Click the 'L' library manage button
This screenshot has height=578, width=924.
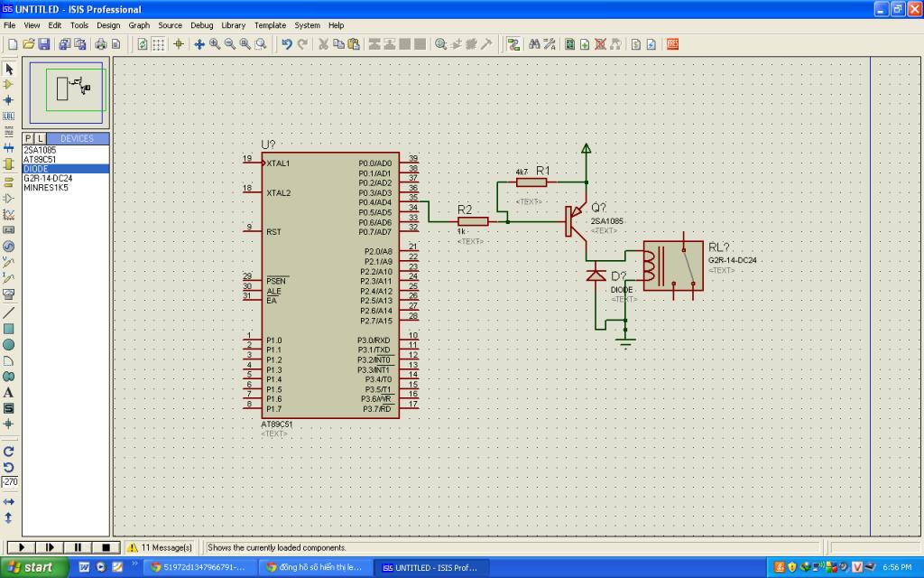pos(40,138)
